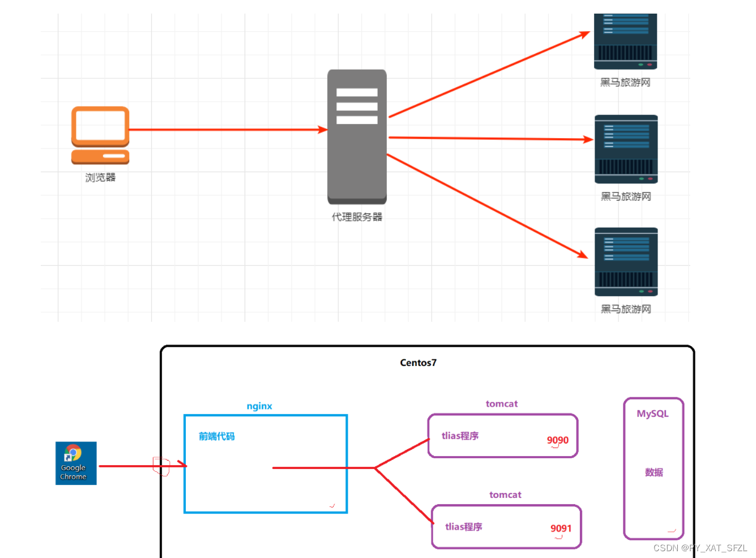This screenshot has width=756, height=558.
Task: Click the lower tomcat label
Action: coord(505,495)
